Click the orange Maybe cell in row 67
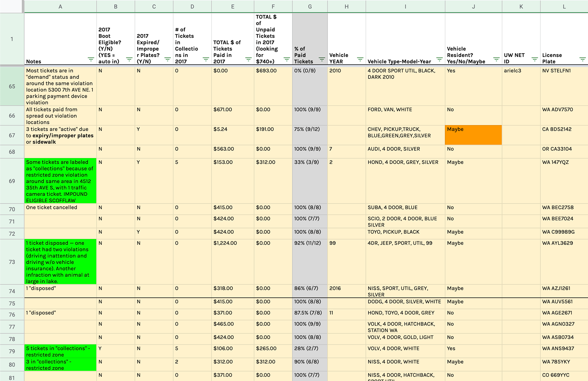The width and height of the screenshot is (588, 381). point(473,135)
